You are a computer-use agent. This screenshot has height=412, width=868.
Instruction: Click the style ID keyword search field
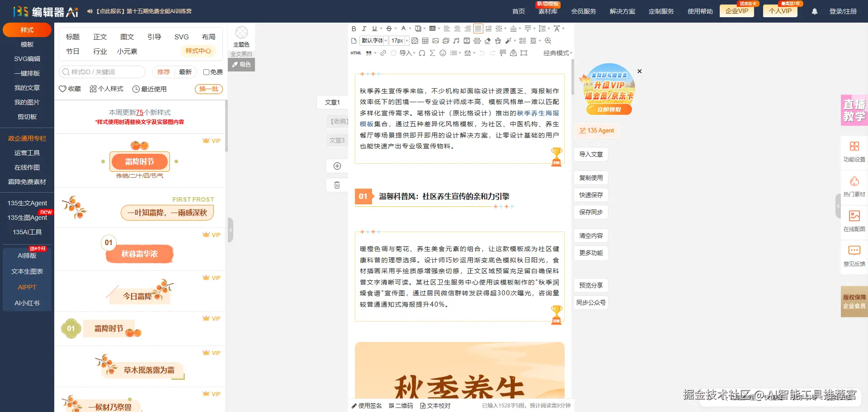click(102, 72)
